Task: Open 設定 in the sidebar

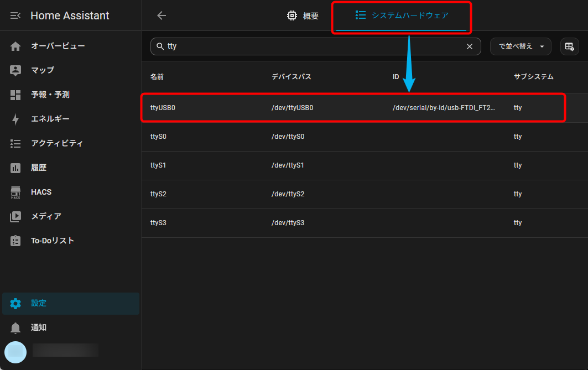Action: point(70,303)
